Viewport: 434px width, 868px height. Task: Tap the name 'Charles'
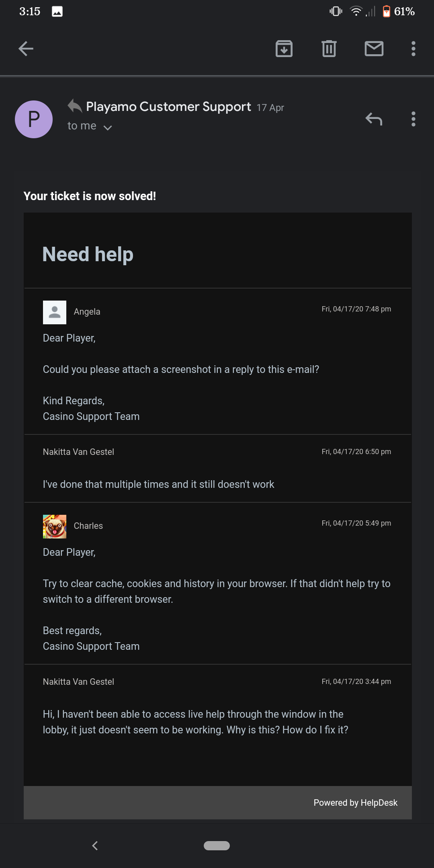coord(88,526)
